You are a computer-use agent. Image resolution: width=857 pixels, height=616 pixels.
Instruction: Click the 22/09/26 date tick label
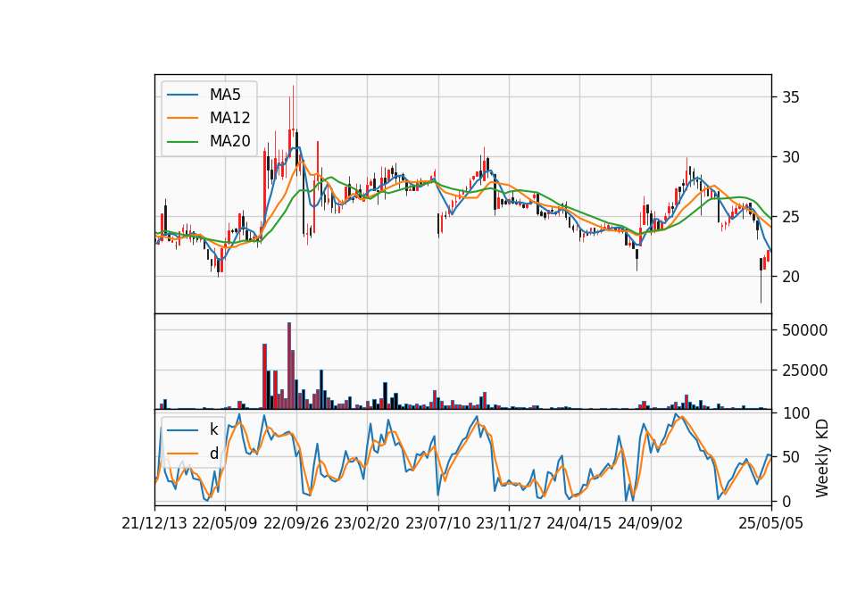click(296, 523)
